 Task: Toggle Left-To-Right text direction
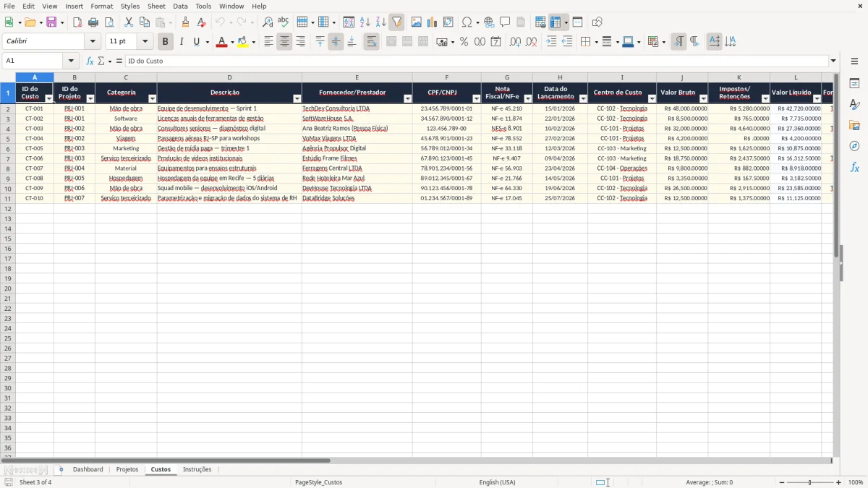point(678,42)
